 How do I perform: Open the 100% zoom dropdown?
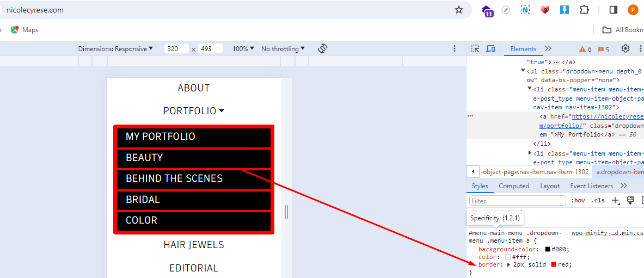pyautogui.click(x=243, y=48)
